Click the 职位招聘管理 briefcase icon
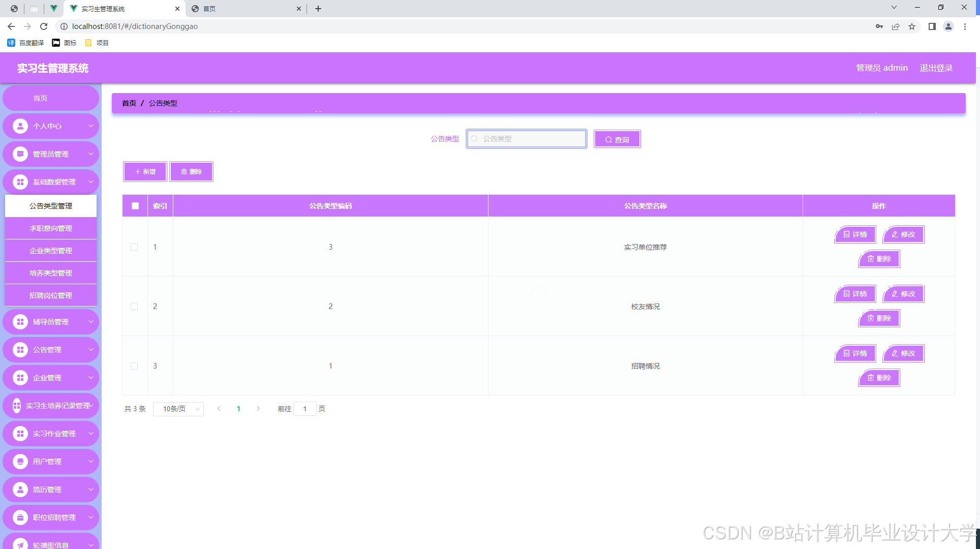Viewport: 980px width, 549px height. click(20, 517)
